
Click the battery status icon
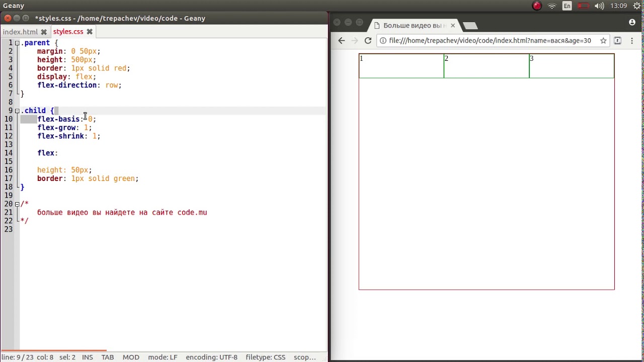[583, 6]
